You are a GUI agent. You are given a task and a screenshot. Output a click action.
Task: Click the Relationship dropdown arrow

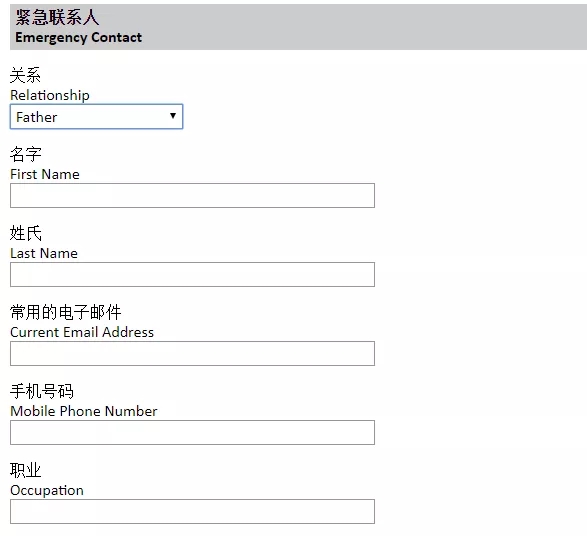173,116
